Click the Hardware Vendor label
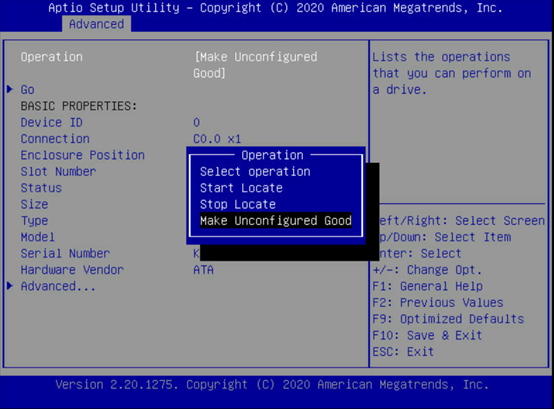This screenshot has width=554, height=409. point(72,270)
